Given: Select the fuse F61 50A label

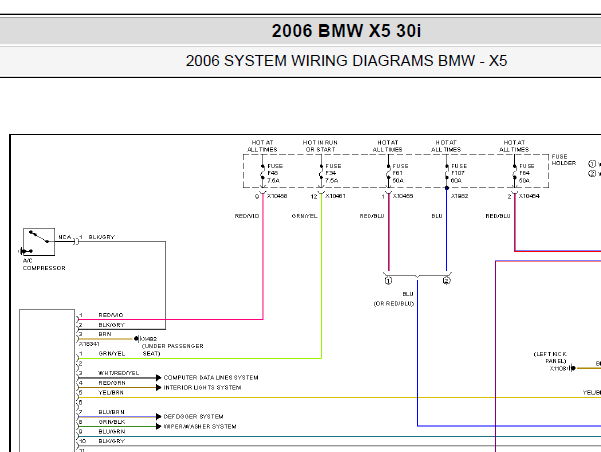Looking at the screenshot, I should 400,173.
